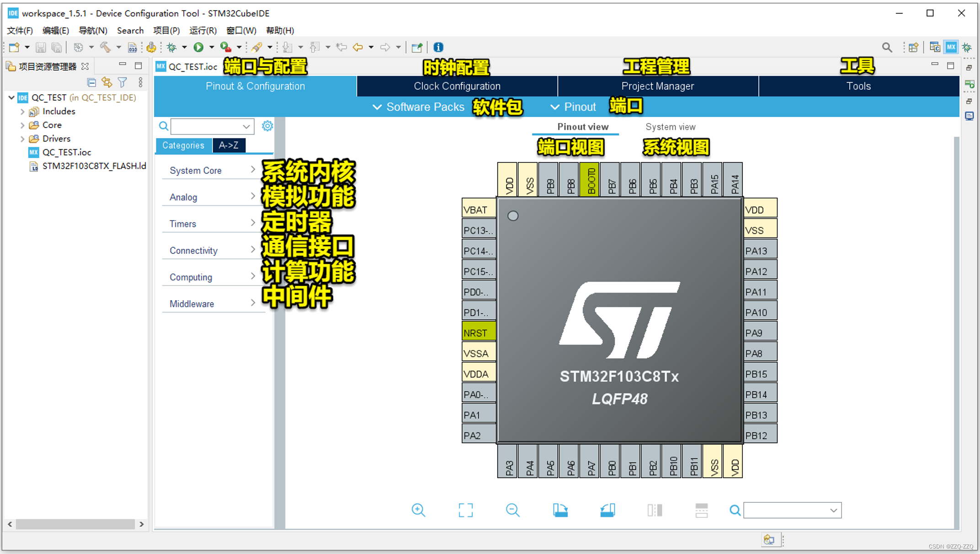980x554 pixels.
Task: Toggle Link with Editor in Project Explorer
Action: 107,82
